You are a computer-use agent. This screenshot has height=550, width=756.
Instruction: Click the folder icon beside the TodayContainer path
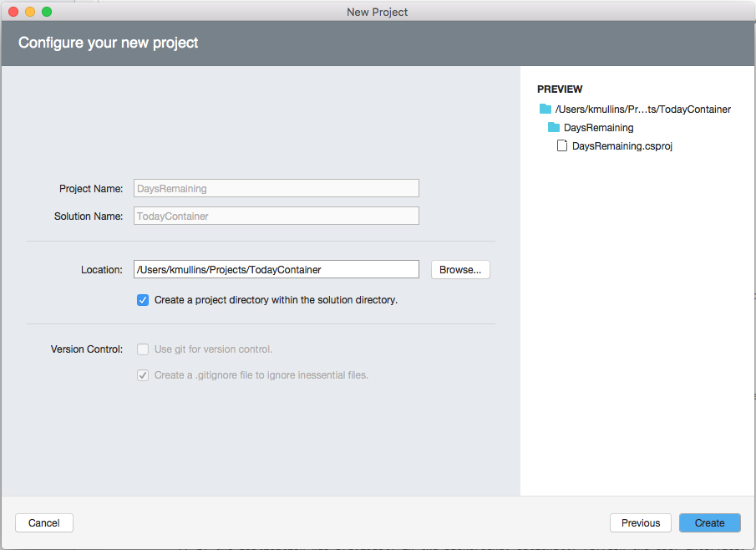coord(543,109)
